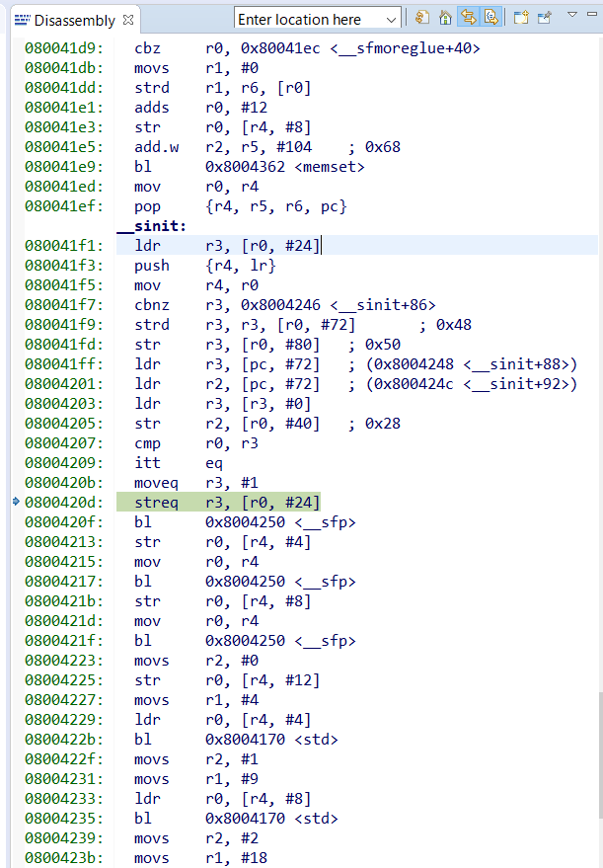The height and width of the screenshot is (868, 603).
Task: Select the add.w r2, r5, #104 line
Action: 267,147
